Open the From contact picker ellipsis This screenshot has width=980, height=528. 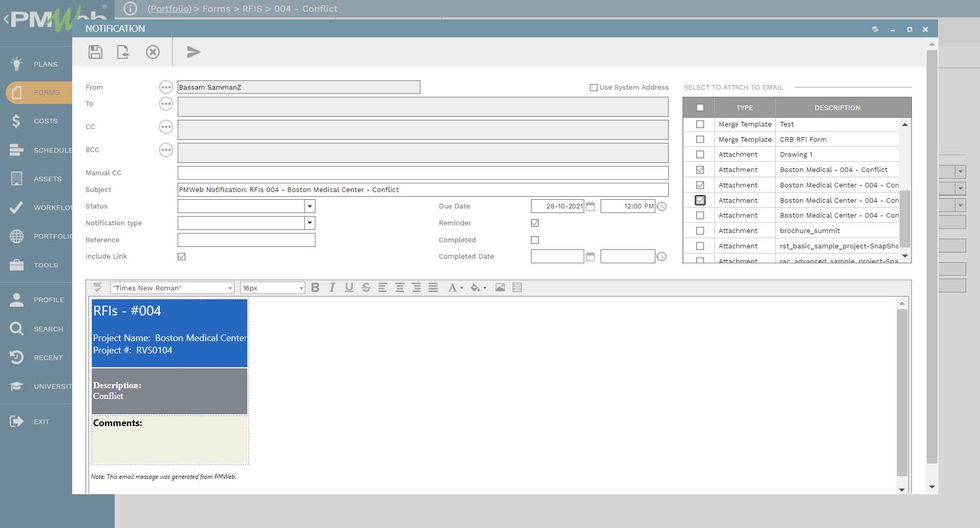pos(166,87)
